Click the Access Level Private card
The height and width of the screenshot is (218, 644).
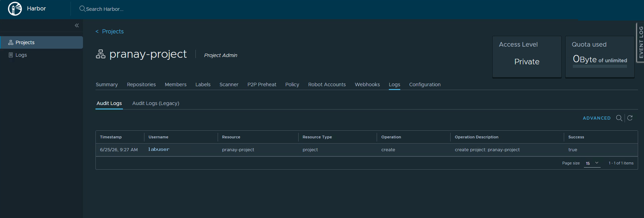pos(527,57)
